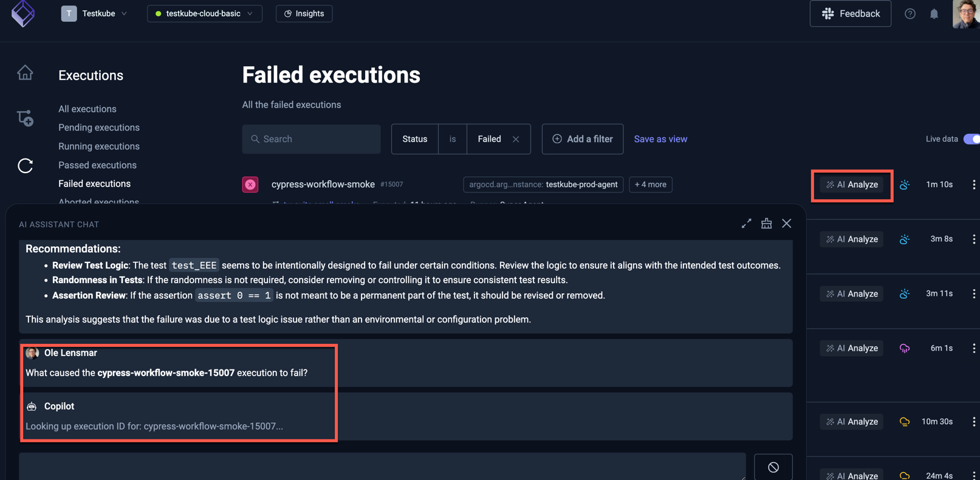The width and height of the screenshot is (980, 480).
Task: Select 'Pending executions' in the sidebar
Action: tap(98, 128)
